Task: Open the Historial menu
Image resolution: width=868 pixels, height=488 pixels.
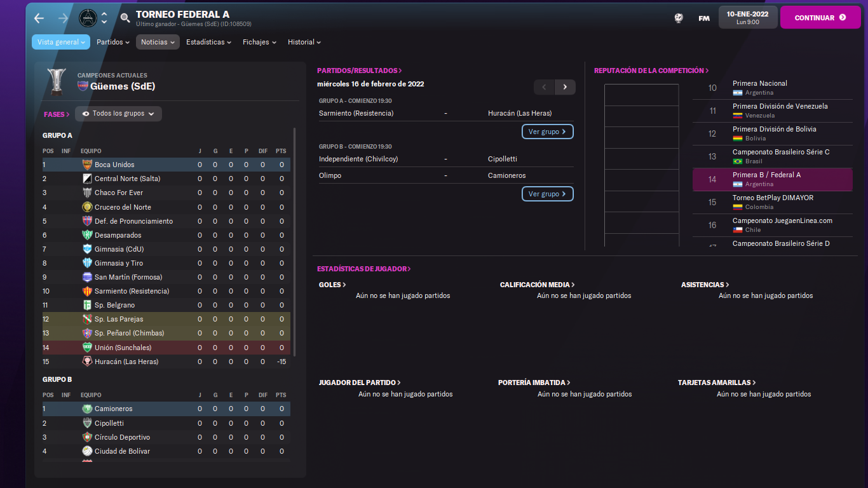Action: point(304,42)
